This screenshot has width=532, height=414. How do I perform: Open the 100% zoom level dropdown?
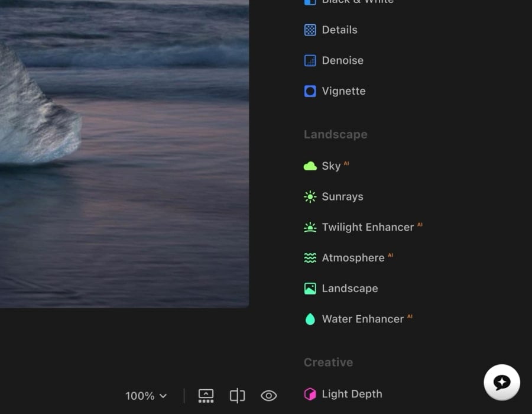coord(145,396)
